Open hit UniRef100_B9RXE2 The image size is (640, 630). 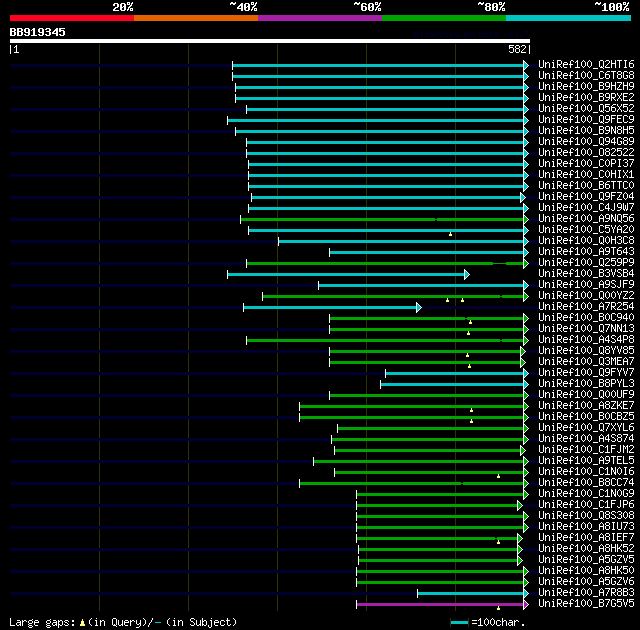(x=586, y=98)
